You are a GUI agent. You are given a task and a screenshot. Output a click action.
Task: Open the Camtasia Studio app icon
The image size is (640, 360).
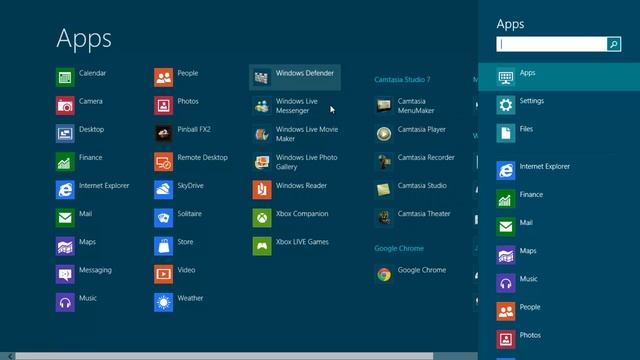click(x=384, y=190)
